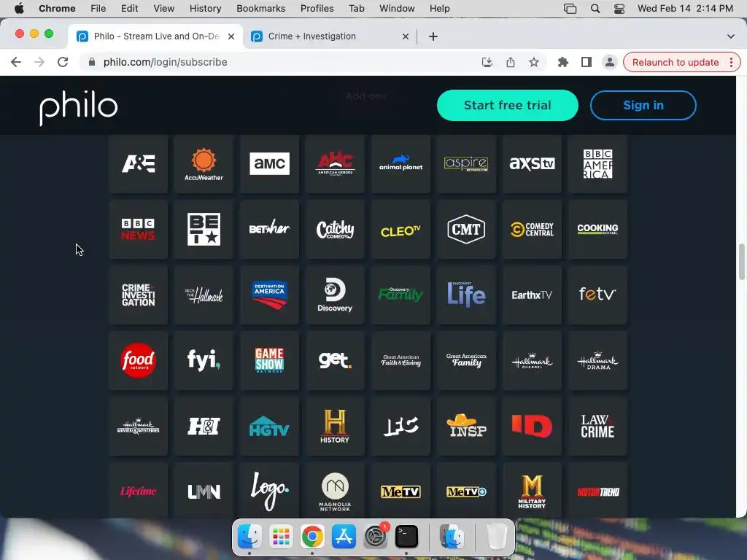Open the AXS TV channel tile
The image size is (747, 560).
tap(532, 164)
